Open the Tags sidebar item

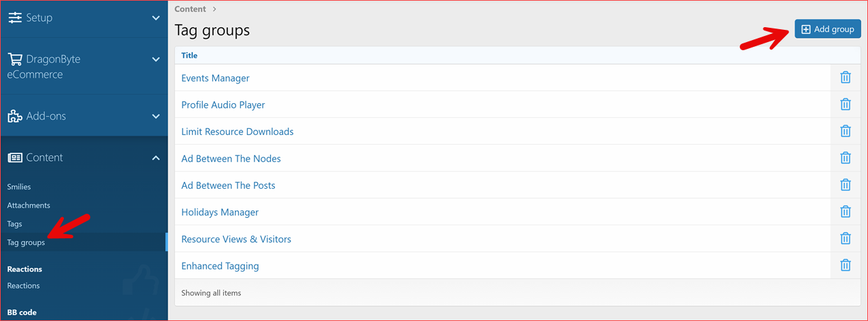15,224
